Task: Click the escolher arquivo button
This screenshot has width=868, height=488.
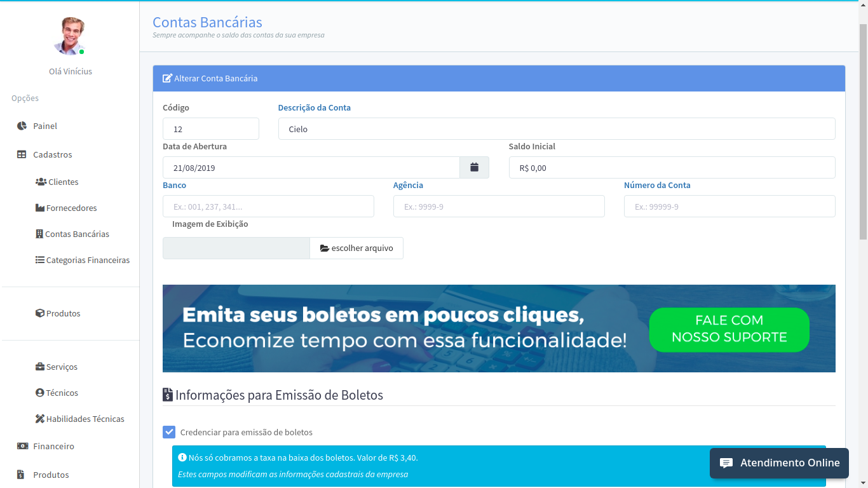Action: click(356, 248)
